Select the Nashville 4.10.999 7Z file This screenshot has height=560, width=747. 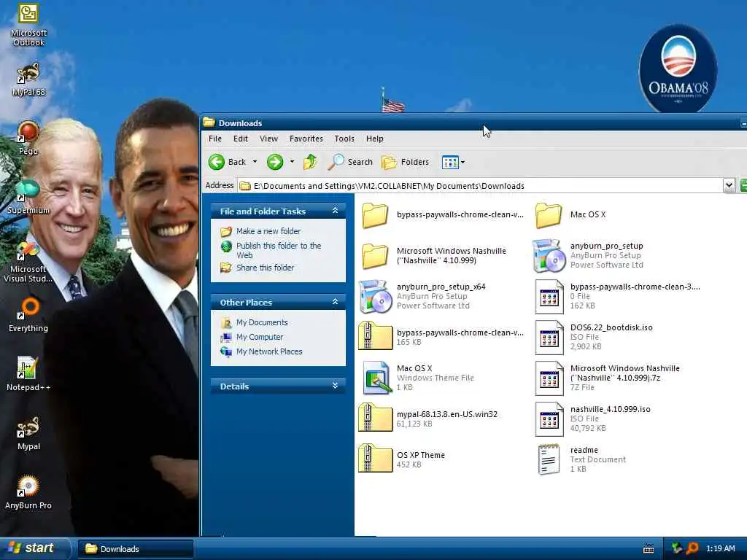(608, 378)
